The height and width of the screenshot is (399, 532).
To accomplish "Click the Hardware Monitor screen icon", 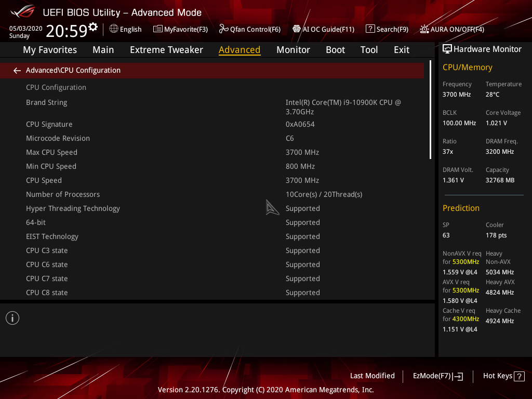I will [447, 49].
